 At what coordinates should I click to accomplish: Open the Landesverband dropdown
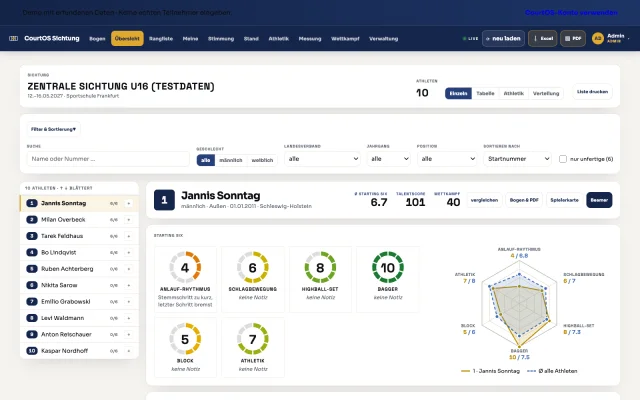pyautogui.click(x=322, y=159)
